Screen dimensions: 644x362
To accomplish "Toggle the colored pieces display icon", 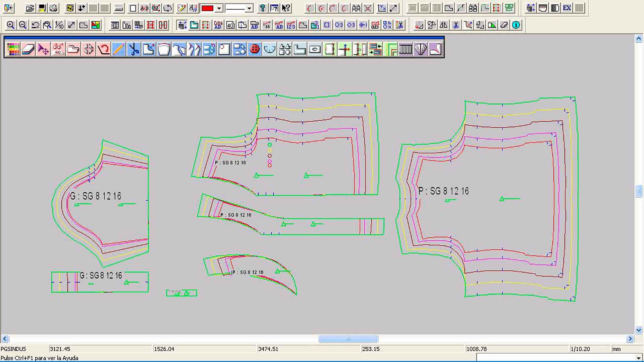I will tap(96, 25).
